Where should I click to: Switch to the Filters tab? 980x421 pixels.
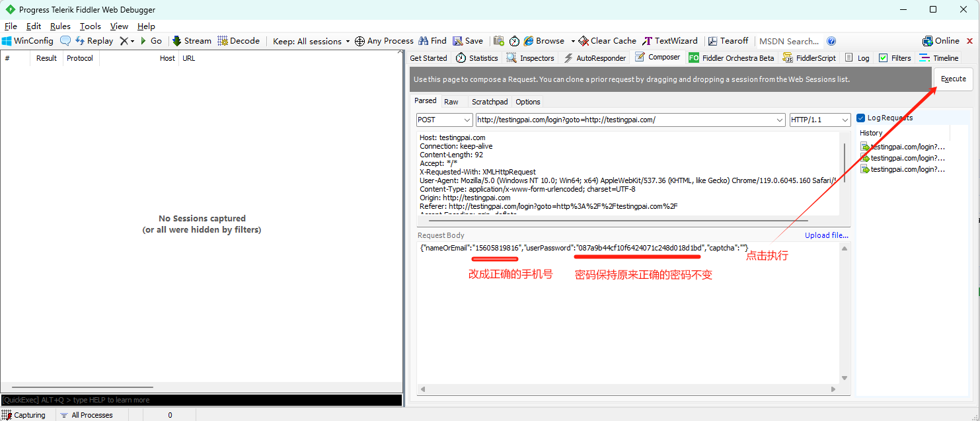895,58
